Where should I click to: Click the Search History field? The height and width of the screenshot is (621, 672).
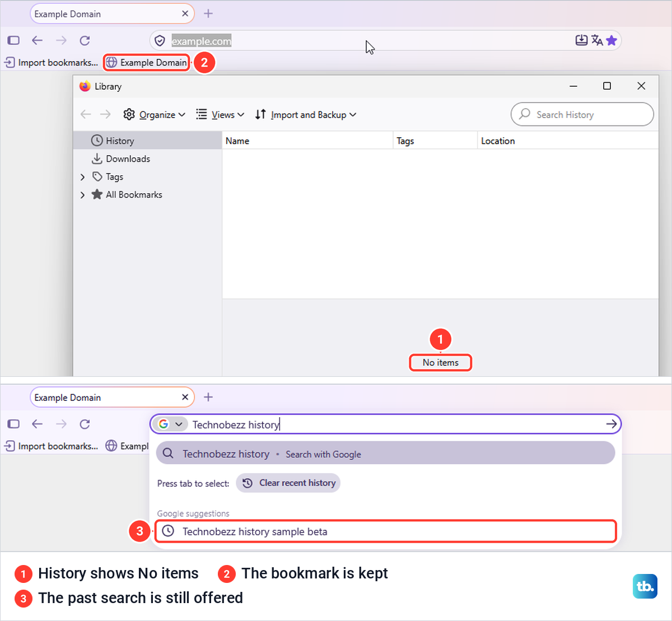coord(582,114)
